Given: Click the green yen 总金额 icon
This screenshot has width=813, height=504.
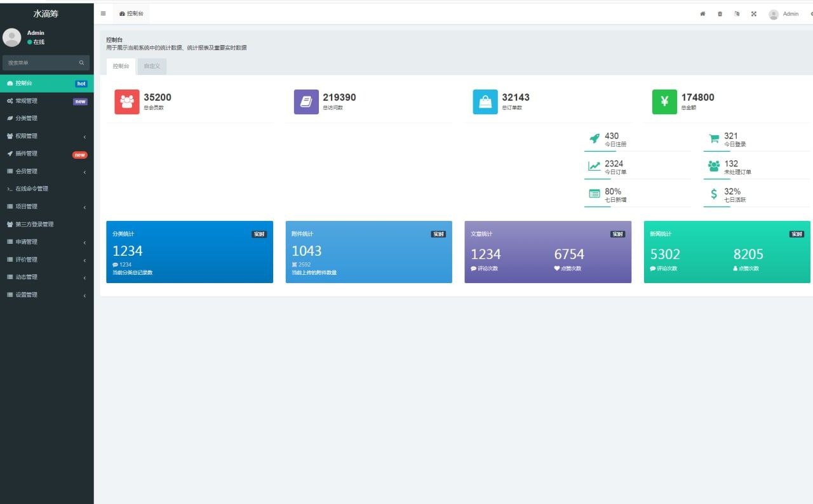Looking at the screenshot, I should click(x=664, y=102).
